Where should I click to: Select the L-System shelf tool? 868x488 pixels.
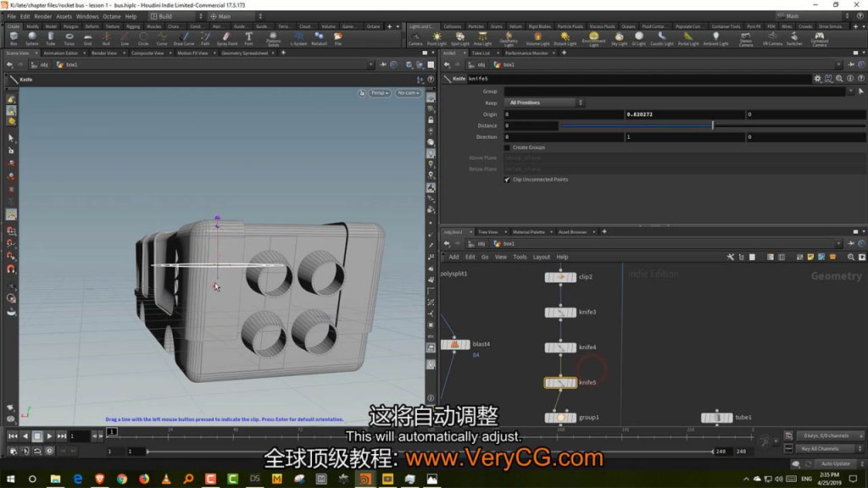click(298, 38)
